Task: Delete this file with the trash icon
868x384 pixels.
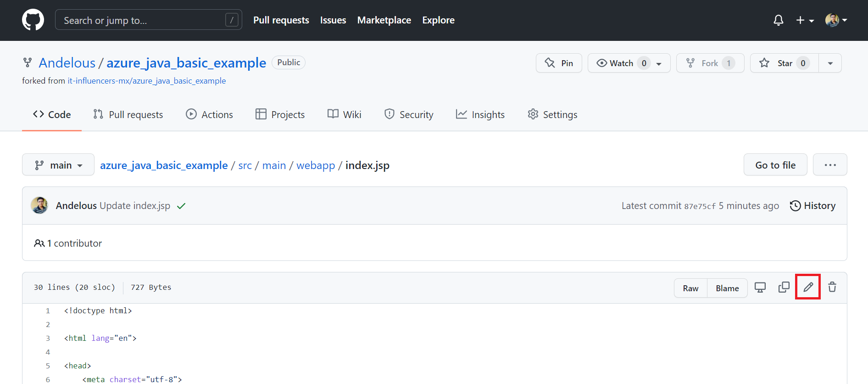Action: 832,287
